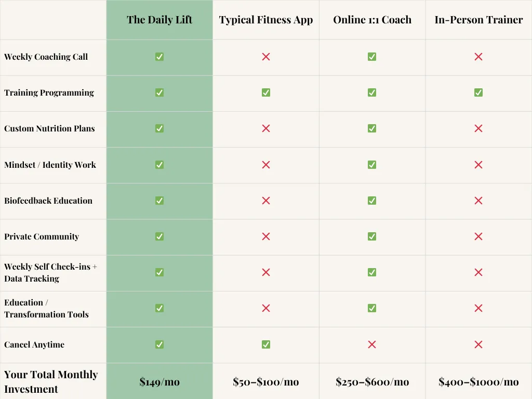Select The Daily Lift column header
Image resolution: width=532 pixels, height=399 pixels.
coord(159,20)
